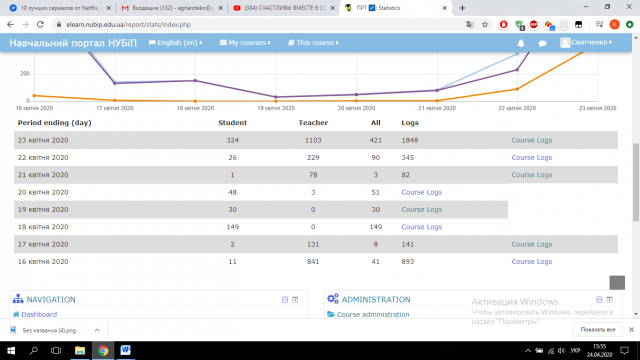The height and width of the screenshot is (360, 640).
Task: Open File Explorer from the taskbar
Action: [80, 350]
